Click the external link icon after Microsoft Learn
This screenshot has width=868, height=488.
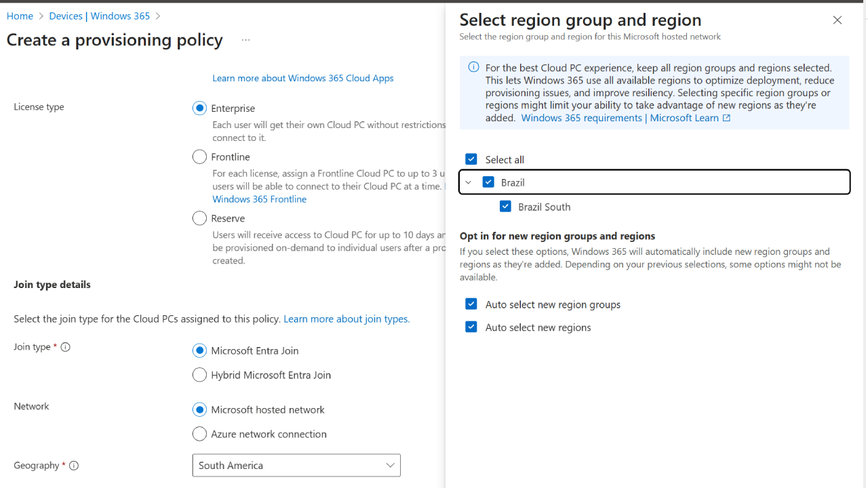click(x=726, y=118)
